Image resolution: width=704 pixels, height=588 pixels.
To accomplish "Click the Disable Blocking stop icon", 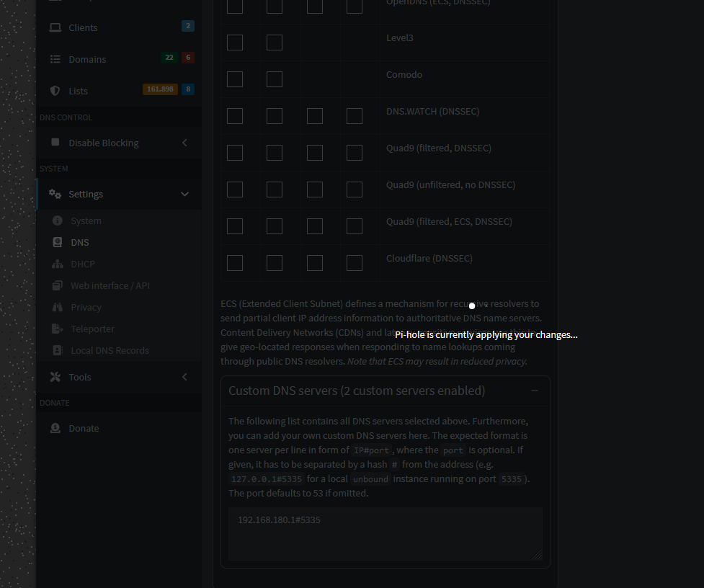I will 55,142.
